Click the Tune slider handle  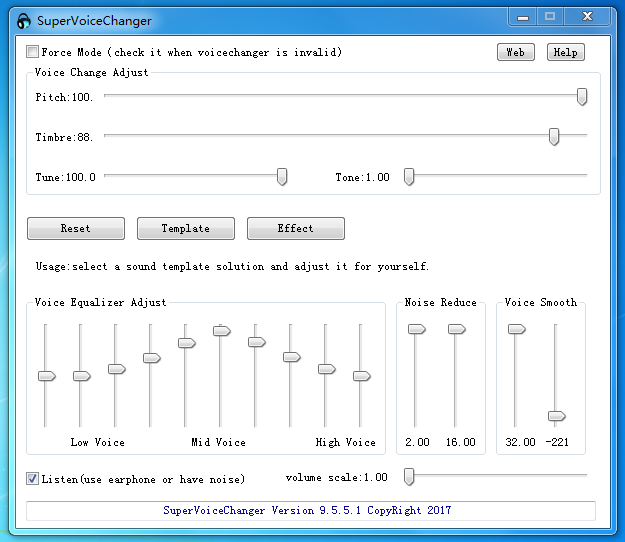(282, 177)
